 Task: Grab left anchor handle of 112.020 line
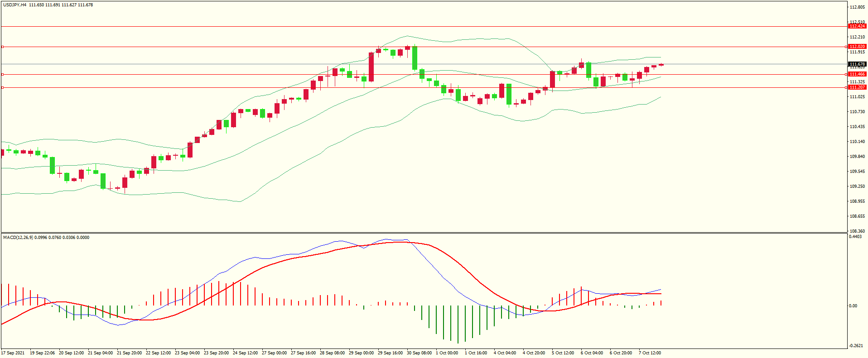click(2, 47)
